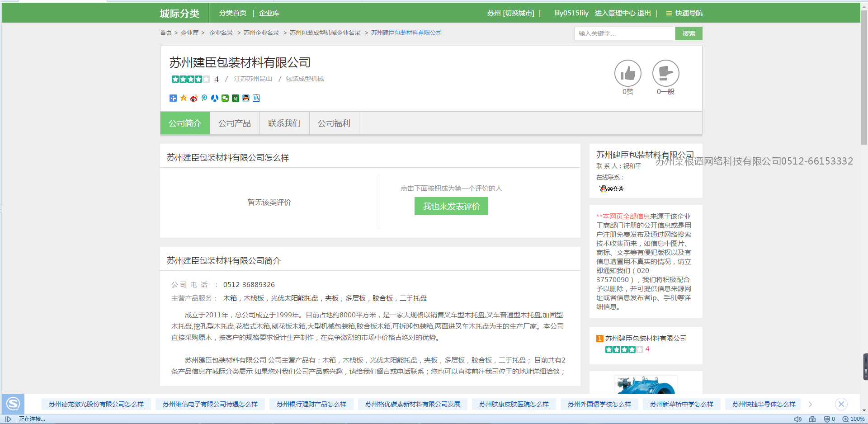Click the scrollbar down arrow
This screenshot has width=868, height=424.
coord(864,410)
